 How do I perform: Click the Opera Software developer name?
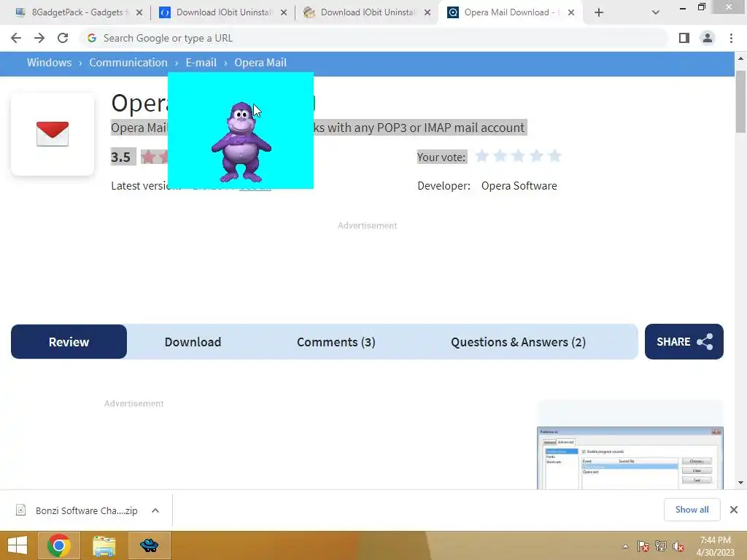tap(519, 186)
